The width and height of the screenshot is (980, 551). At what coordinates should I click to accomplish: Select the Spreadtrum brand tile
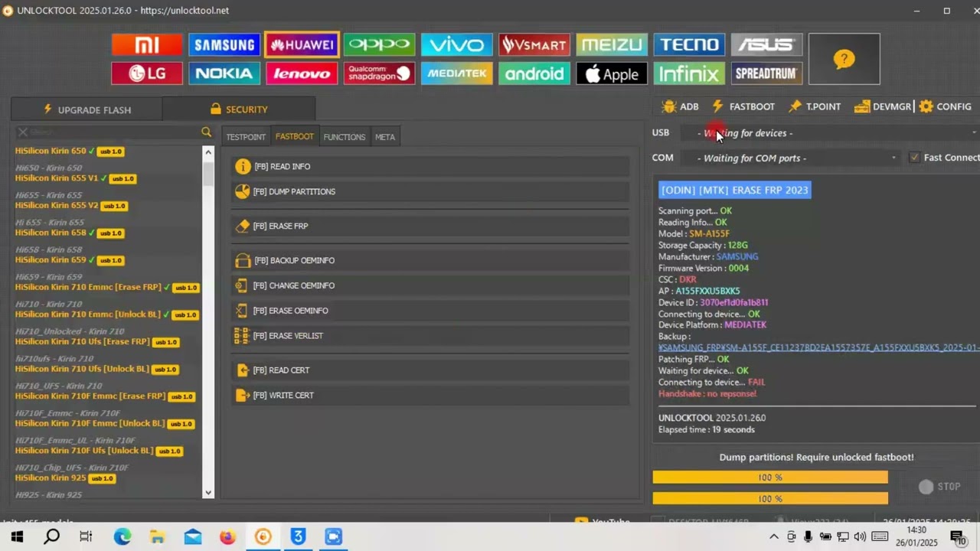pos(766,73)
